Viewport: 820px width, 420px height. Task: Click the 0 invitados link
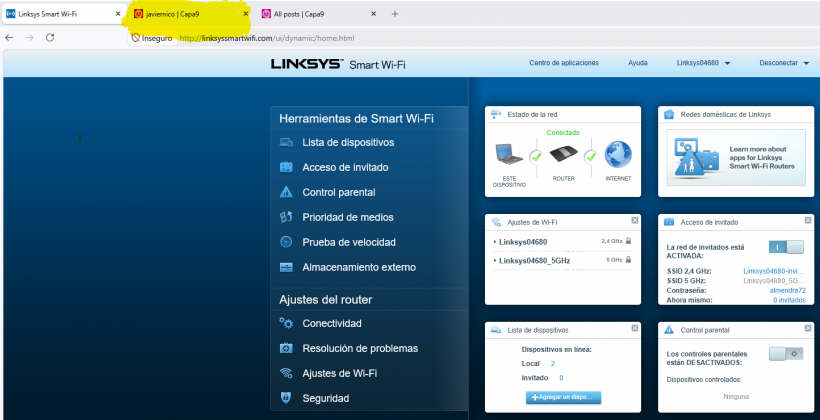[789, 300]
